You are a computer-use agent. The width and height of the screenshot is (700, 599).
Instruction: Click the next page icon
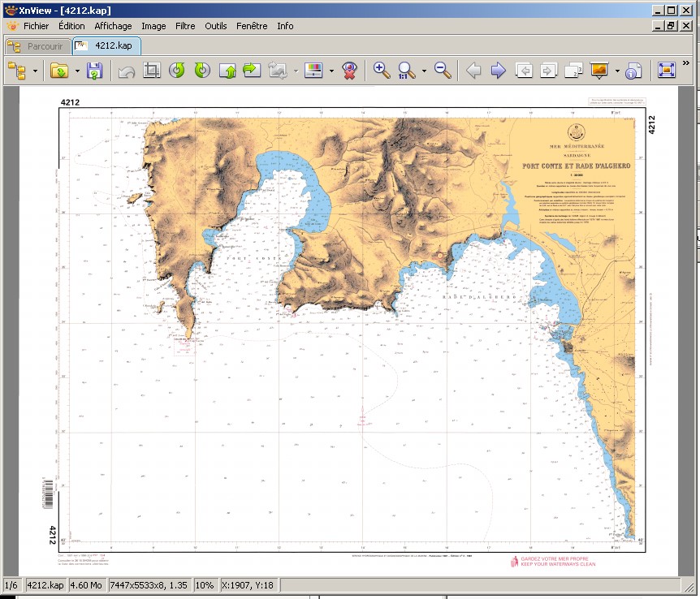tap(548, 71)
